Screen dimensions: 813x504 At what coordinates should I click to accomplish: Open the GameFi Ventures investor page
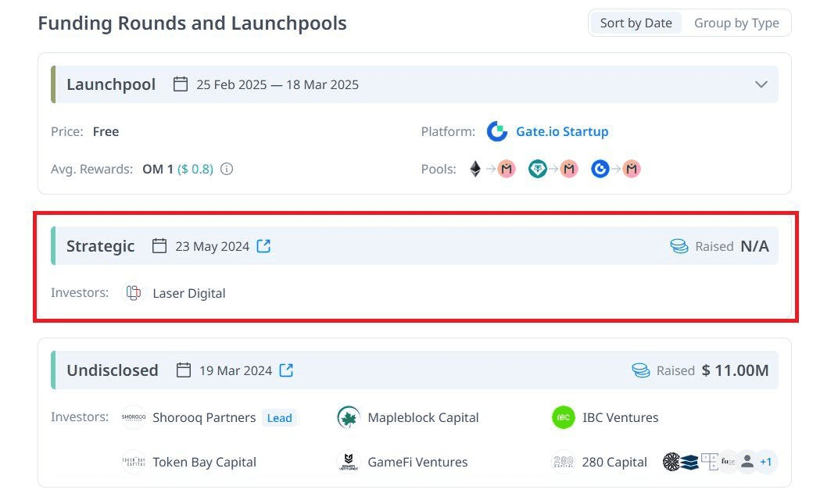[417, 463]
